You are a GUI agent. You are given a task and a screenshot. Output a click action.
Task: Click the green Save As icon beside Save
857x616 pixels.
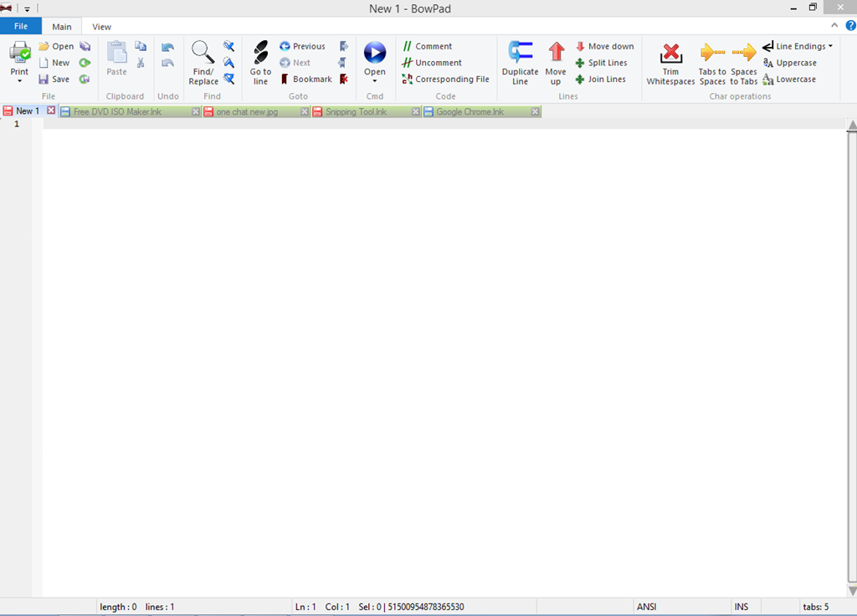tap(85, 80)
